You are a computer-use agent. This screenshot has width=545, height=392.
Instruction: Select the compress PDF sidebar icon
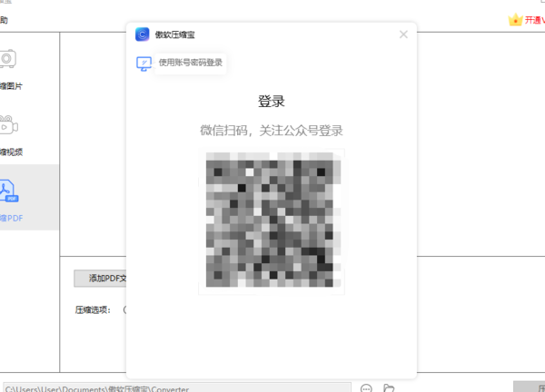pyautogui.click(x=9, y=191)
